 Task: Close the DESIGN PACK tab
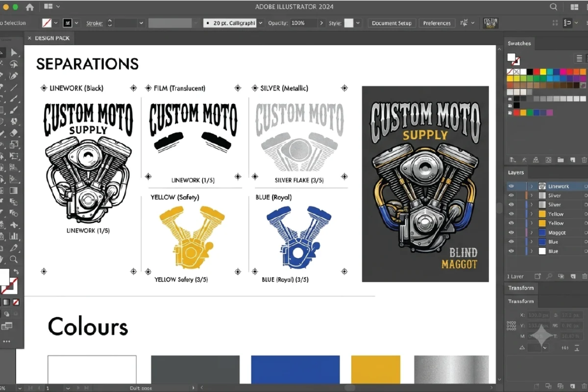[x=29, y=38]
